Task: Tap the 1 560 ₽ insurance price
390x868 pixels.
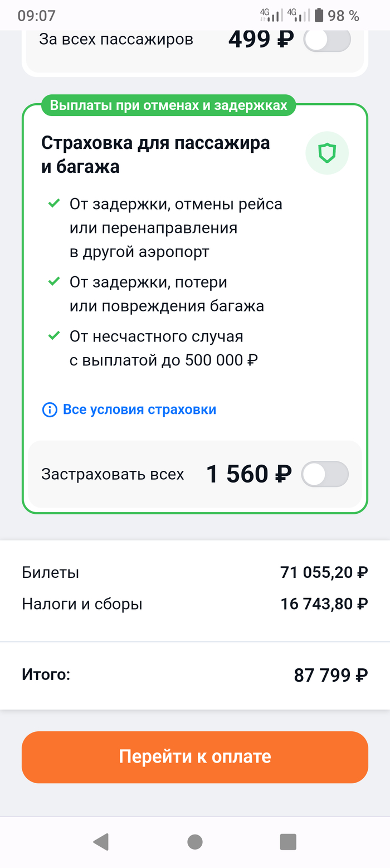Action: point(249,475)
